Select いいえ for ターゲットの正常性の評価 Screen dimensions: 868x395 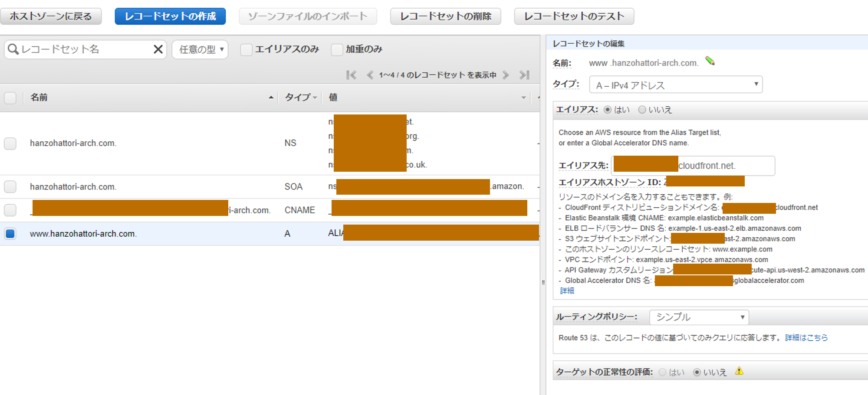[697, 372]
